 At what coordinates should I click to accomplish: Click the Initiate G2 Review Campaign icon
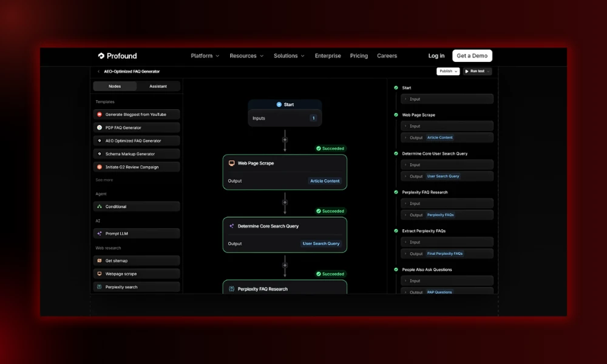pyautogui.click(x=100, y=167)
